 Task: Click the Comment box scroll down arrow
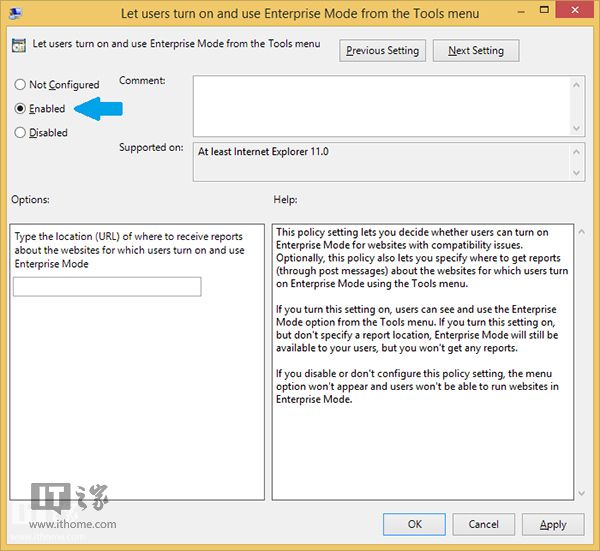click(x=577, y=128)
